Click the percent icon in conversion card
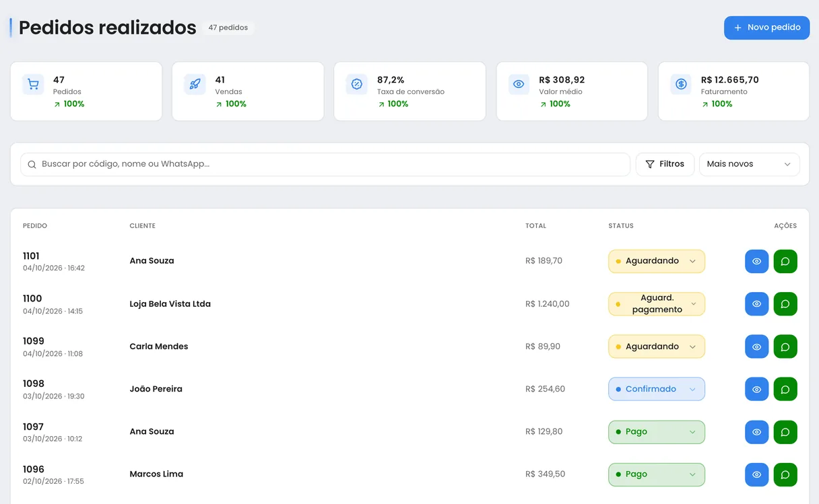 [357, 84]
